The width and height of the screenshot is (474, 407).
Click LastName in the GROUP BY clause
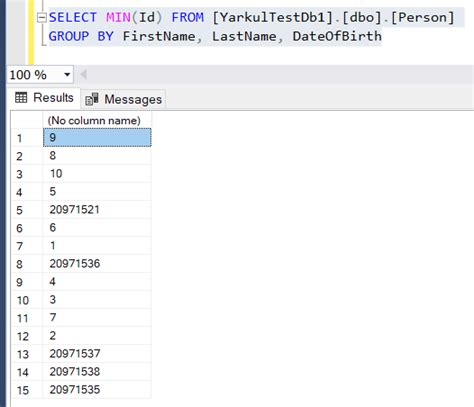[244, 36]
